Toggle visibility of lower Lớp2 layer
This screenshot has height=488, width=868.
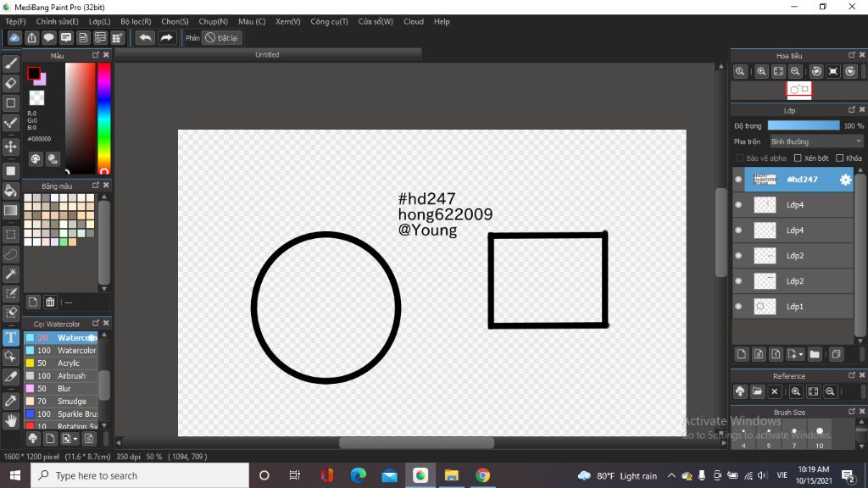738,281
